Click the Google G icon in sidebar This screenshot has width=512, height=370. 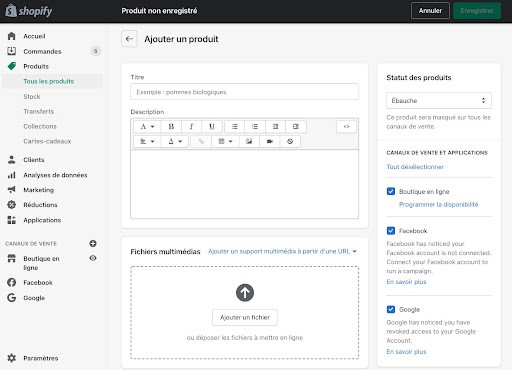12,298
